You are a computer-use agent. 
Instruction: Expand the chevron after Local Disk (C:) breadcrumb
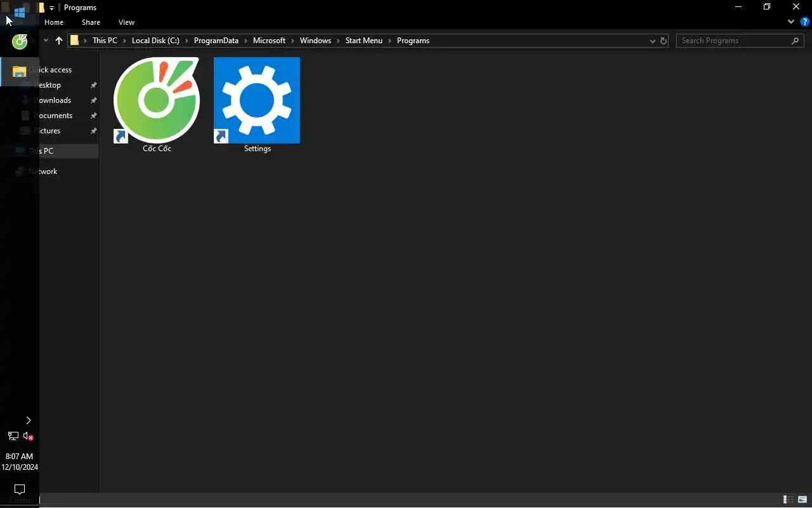187,41
